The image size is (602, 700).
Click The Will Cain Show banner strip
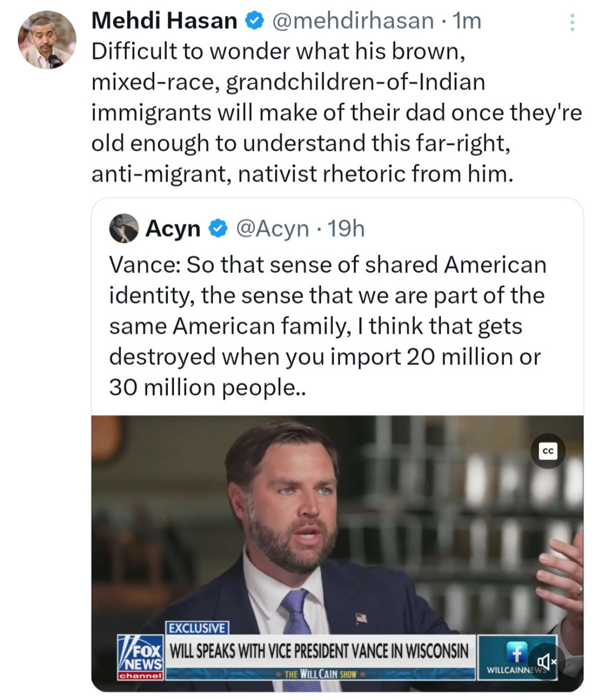[320, 674]
